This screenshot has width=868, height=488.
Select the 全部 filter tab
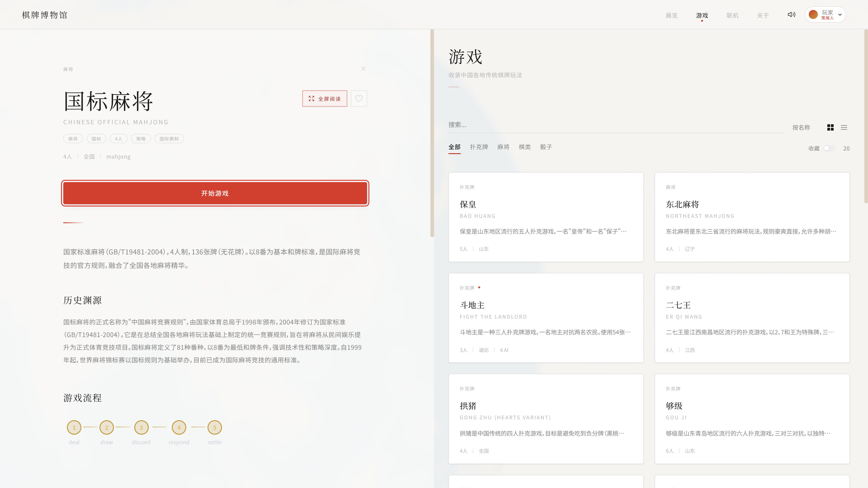pos(454,147)
